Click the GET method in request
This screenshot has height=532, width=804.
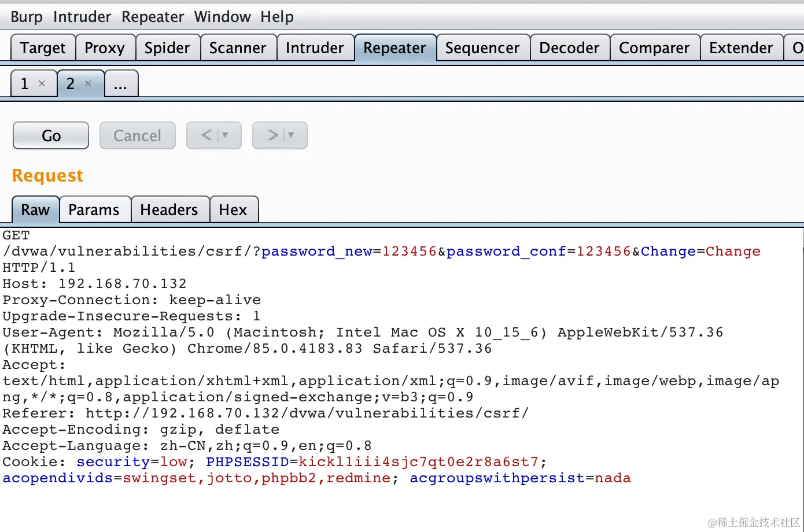(16, 235)
